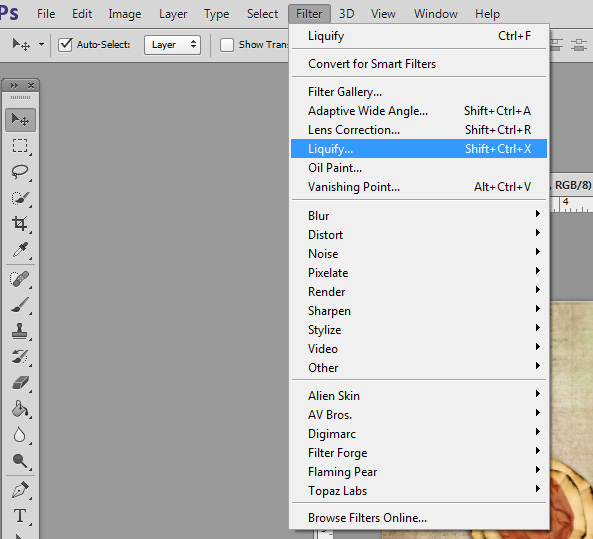Collapse the toolbox with double-arrow icon

point(14,85)
